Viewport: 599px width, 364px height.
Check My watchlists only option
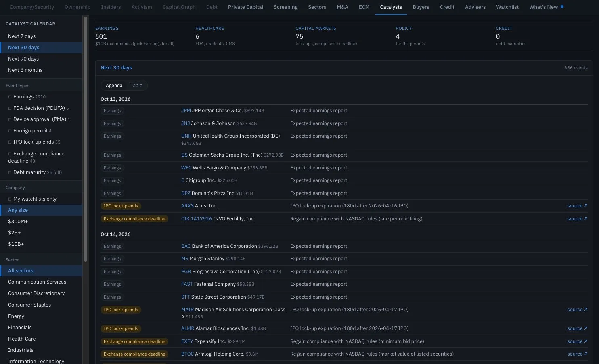10,199
